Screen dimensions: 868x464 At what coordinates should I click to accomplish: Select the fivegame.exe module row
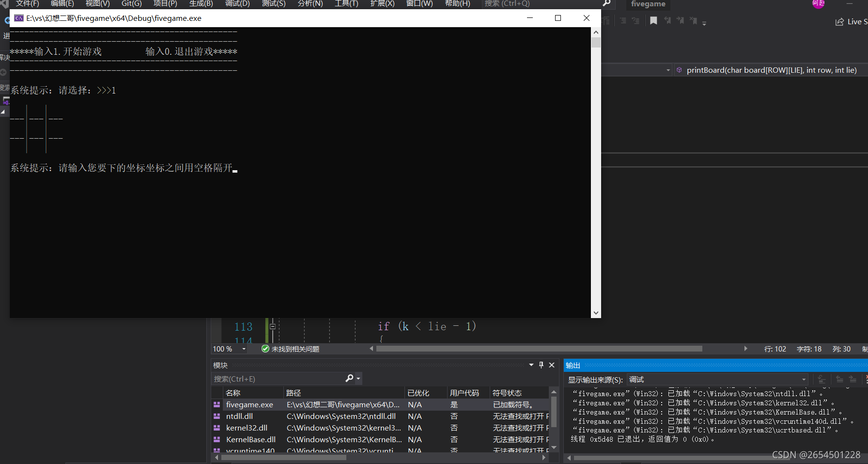tap(381, 404)
